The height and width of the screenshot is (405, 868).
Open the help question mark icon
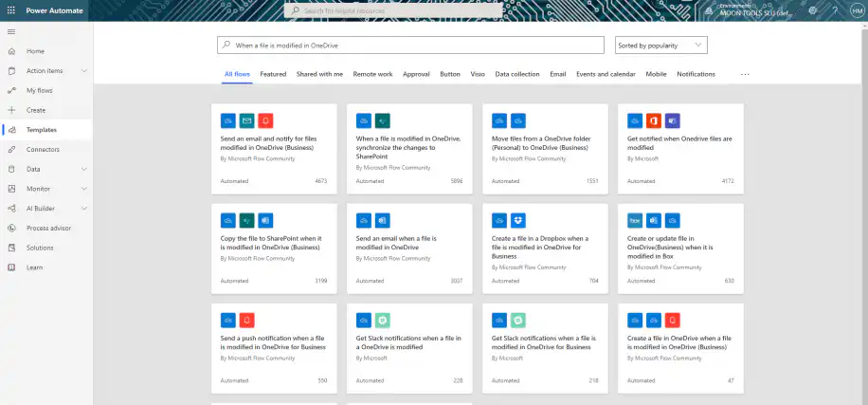point(835,10)
